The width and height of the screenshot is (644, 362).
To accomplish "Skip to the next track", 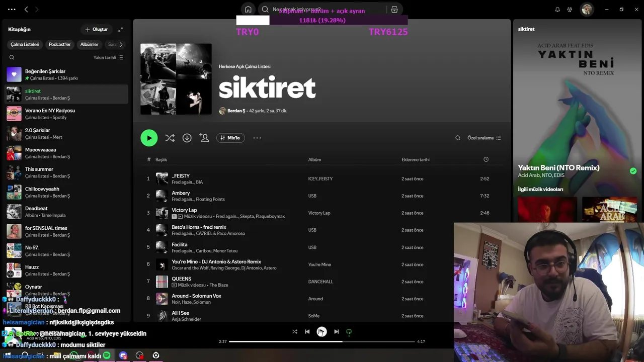I will coord(336,331).
